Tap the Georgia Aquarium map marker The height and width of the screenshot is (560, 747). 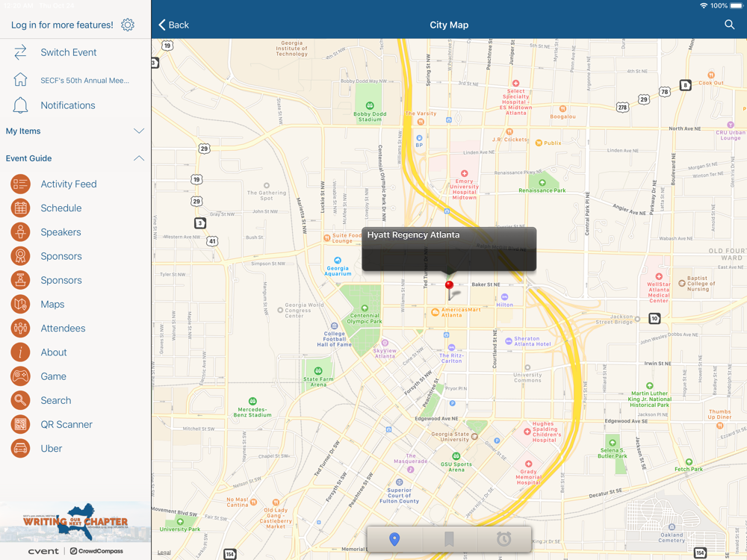coord(338,261)
